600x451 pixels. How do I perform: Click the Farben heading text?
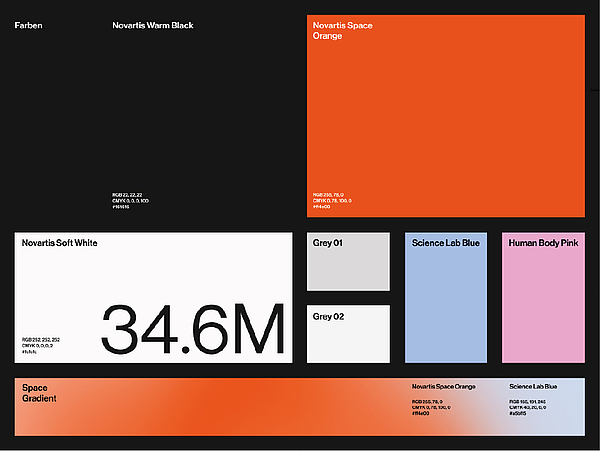click(x=28, y=25)
